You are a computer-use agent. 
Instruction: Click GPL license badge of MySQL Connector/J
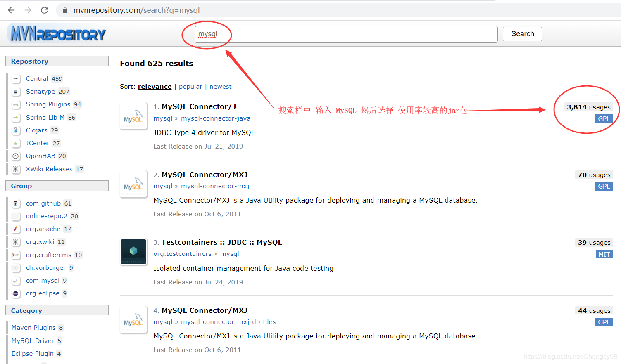click(604, 119)
